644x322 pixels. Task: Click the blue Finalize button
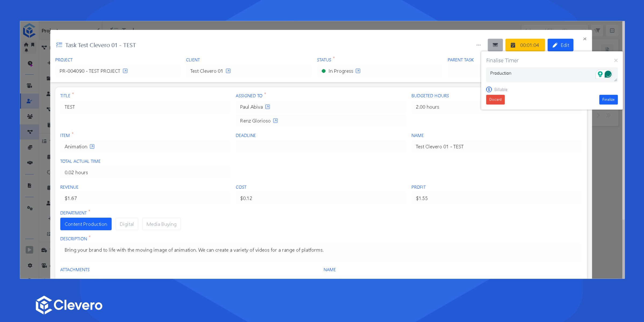click(x=608, y=100)
